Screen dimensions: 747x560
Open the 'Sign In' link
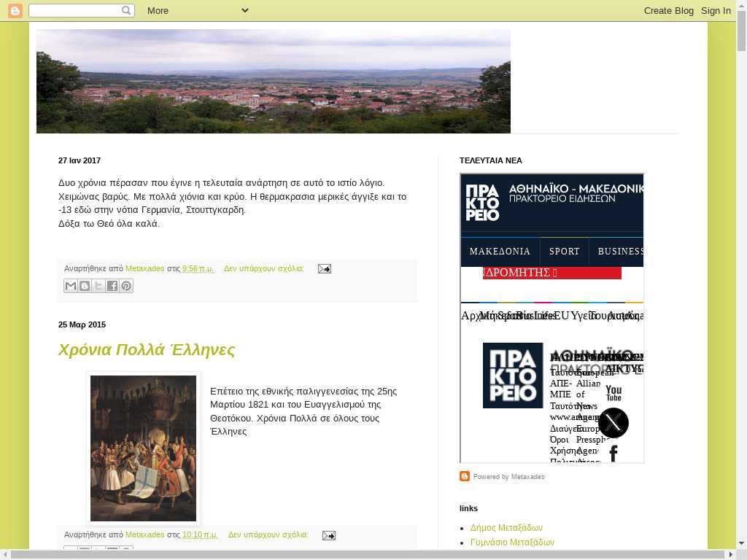click(716, 10)
